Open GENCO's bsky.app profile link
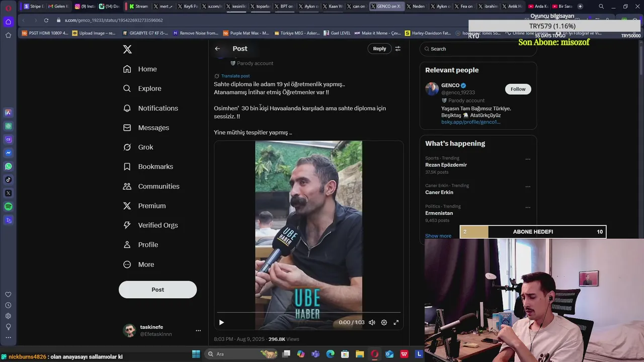 click(x=470, y=122)
